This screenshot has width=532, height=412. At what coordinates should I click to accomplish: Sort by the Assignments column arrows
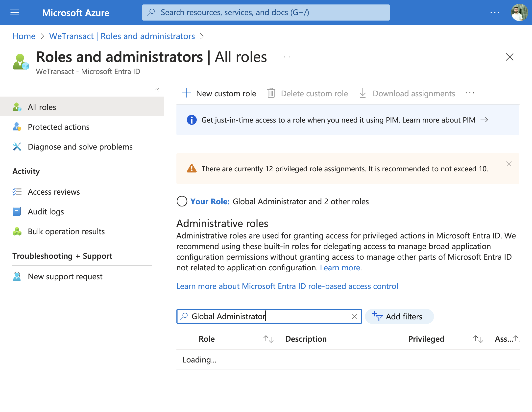(x=517, y=338)
